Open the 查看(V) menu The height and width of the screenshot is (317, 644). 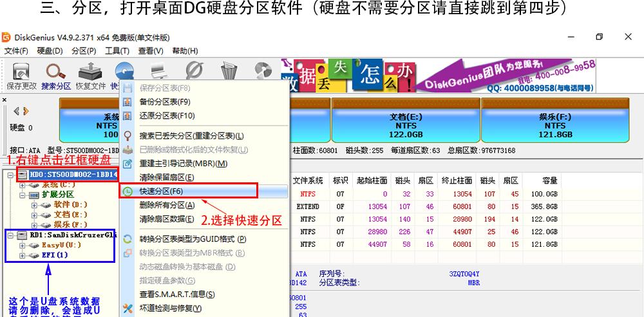click(x=151, y=51)
